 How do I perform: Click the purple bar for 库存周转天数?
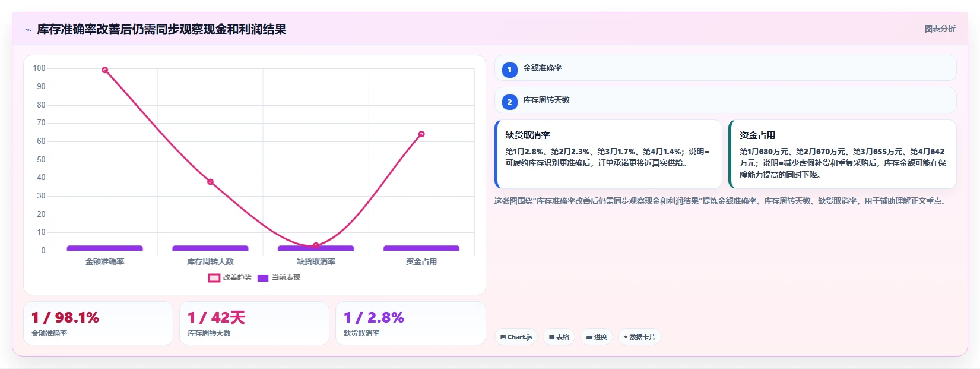click(210, 248)
